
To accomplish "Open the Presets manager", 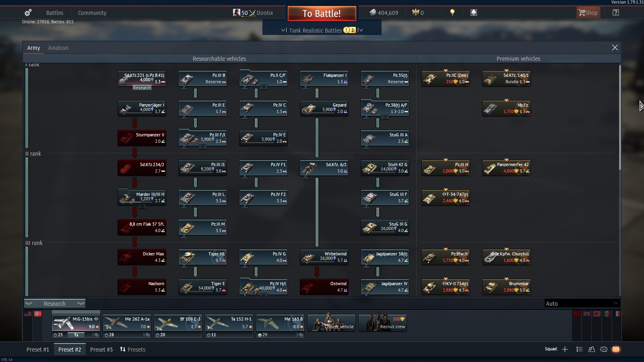I will coord(132,350).
